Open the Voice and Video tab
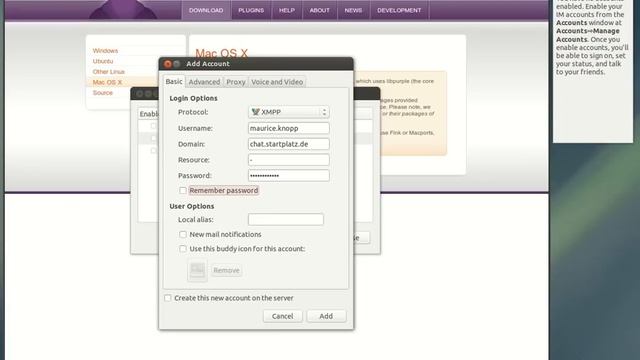 pyautogui.click(x=277, y=82)
